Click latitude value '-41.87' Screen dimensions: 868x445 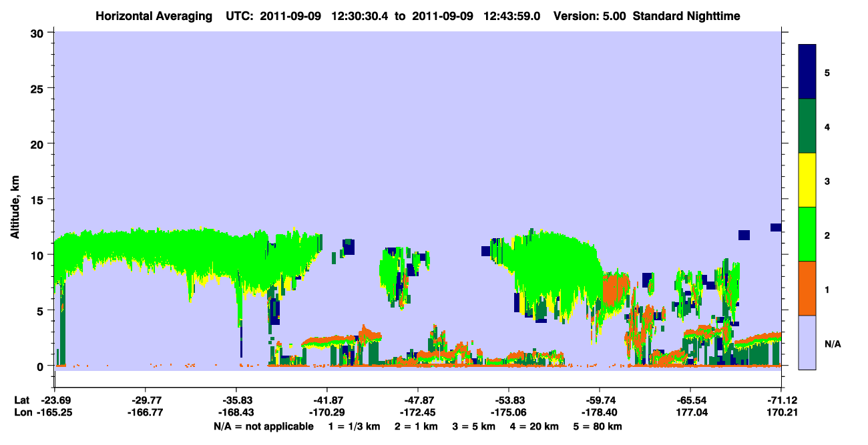point(327,400)
